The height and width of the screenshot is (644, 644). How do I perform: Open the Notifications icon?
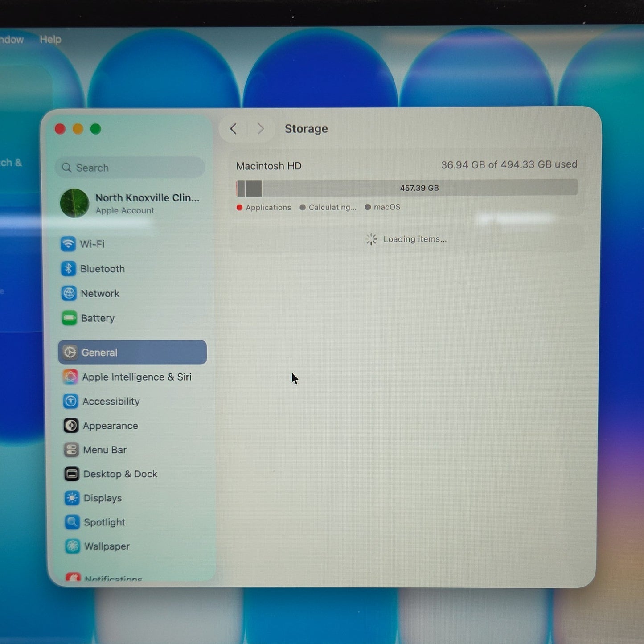[73, 578]
